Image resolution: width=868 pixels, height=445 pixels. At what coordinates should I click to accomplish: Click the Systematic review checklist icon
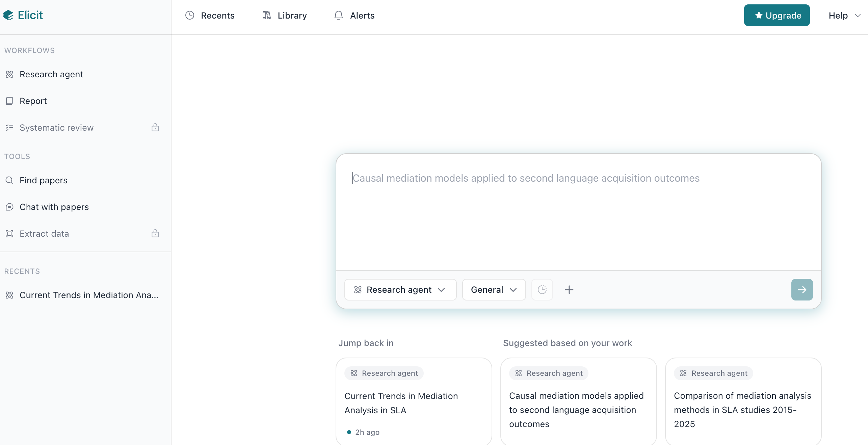9,128
